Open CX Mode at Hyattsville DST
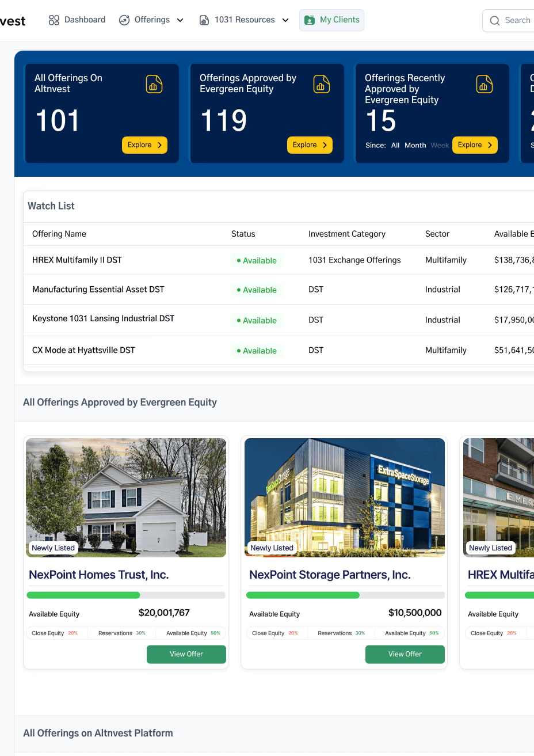 [83, 350]
